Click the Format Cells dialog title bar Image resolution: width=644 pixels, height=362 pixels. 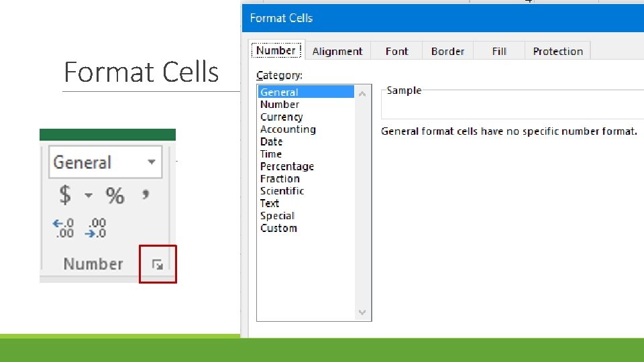click(x=443, y=18)
